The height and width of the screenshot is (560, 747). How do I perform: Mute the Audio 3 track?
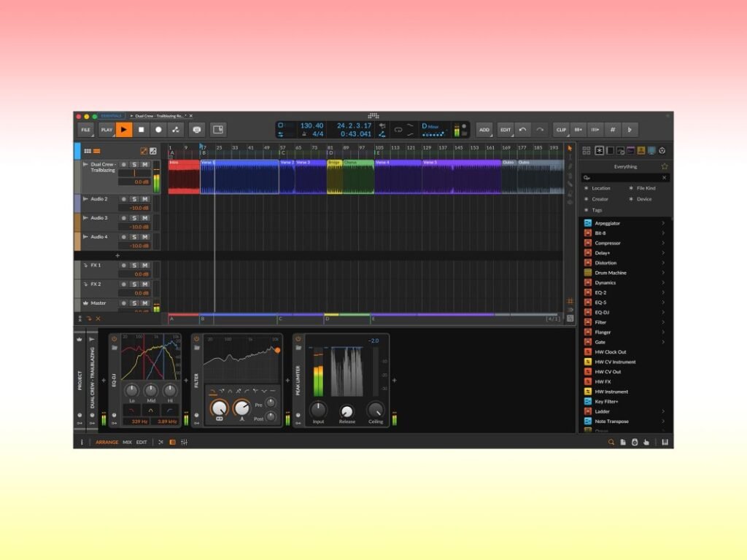[x=145, y=218]
